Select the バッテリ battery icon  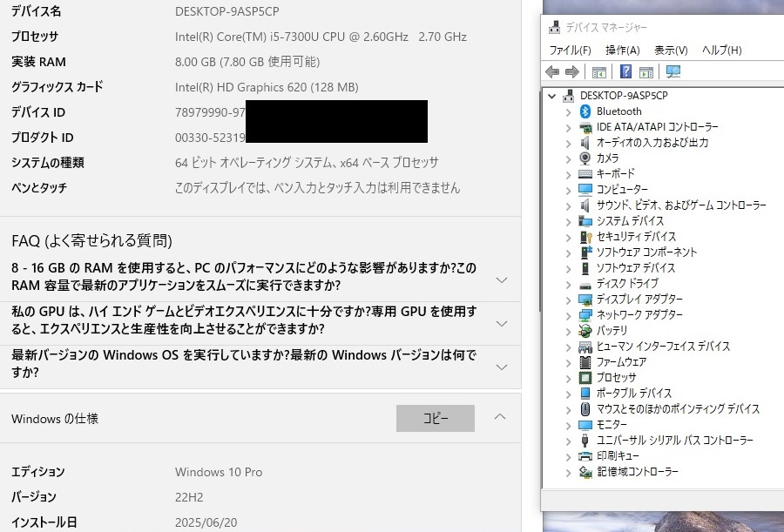point(585,331)
